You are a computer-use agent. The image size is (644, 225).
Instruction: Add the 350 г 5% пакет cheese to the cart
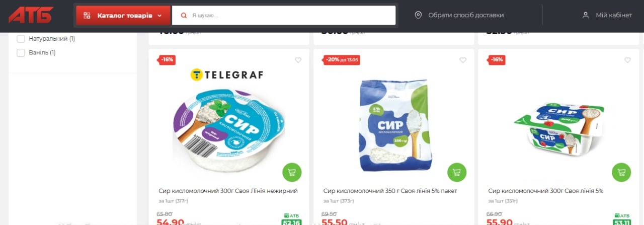457,173
